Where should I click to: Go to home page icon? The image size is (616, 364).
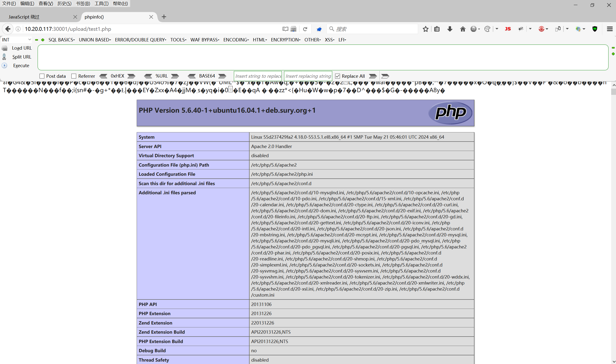click(462, 29)
